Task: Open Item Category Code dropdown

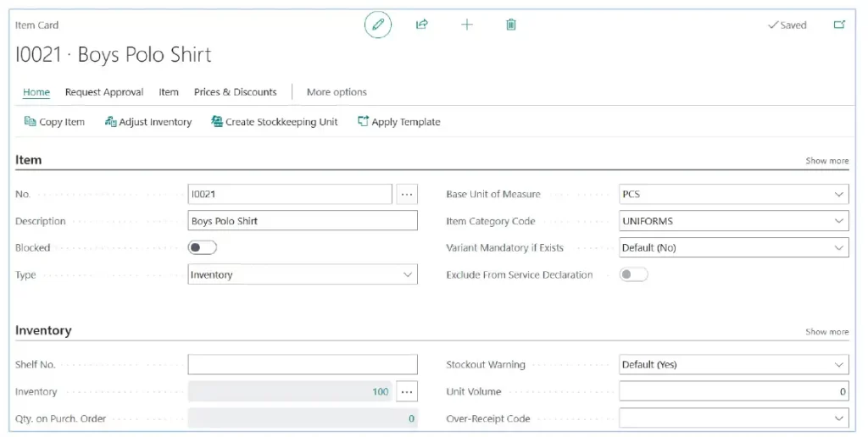Action: 733,221
